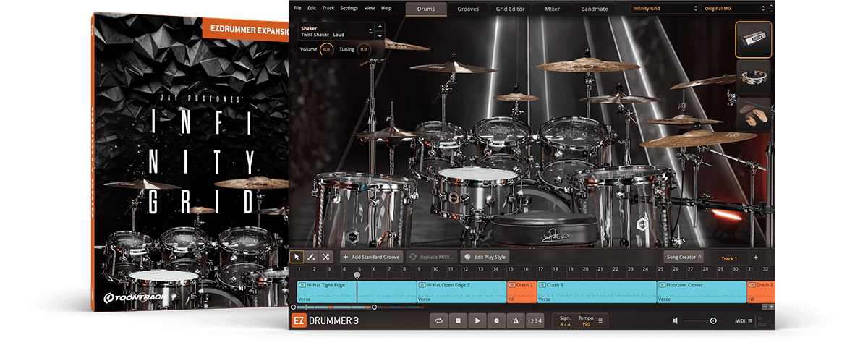This screenshot has height=353, width=868.
Task: Adjust the master volume slider
Action: coord(712,320)
